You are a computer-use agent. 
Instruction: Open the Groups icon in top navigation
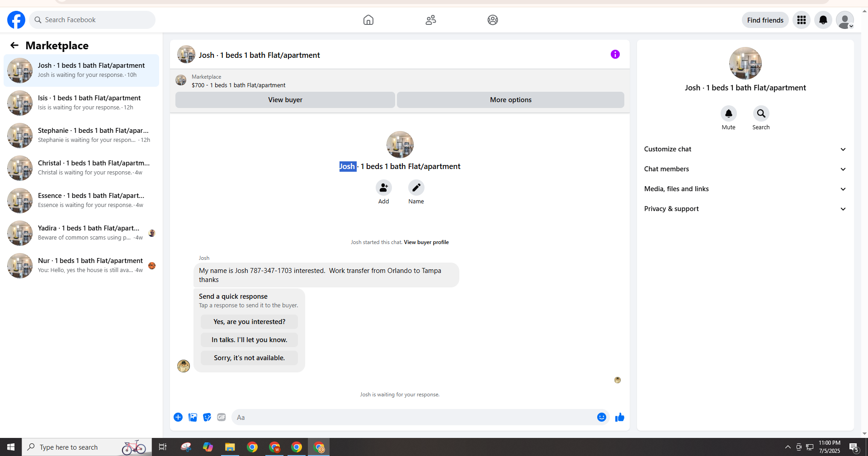tap(493, 20)
